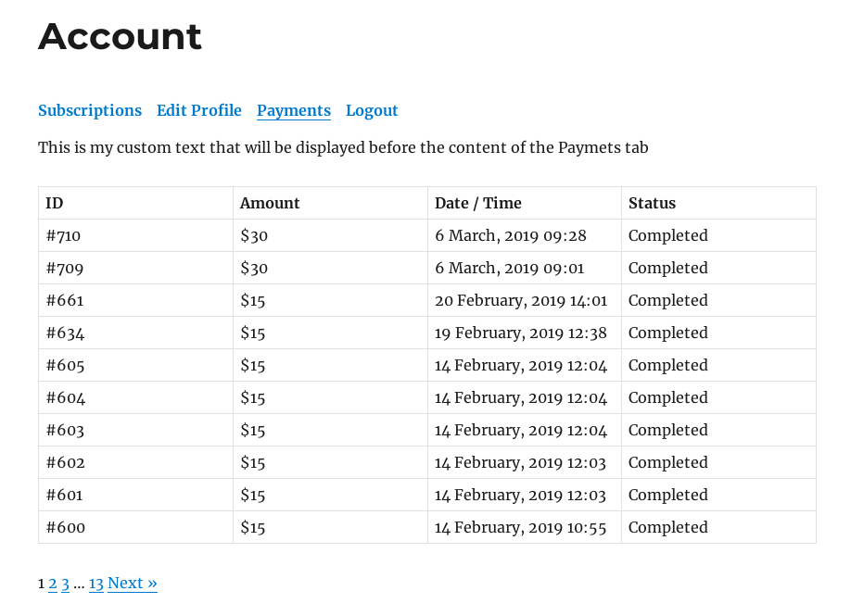Click payment ID #710 cell
Screen dimensions: 851x616
tap(135, 235)
